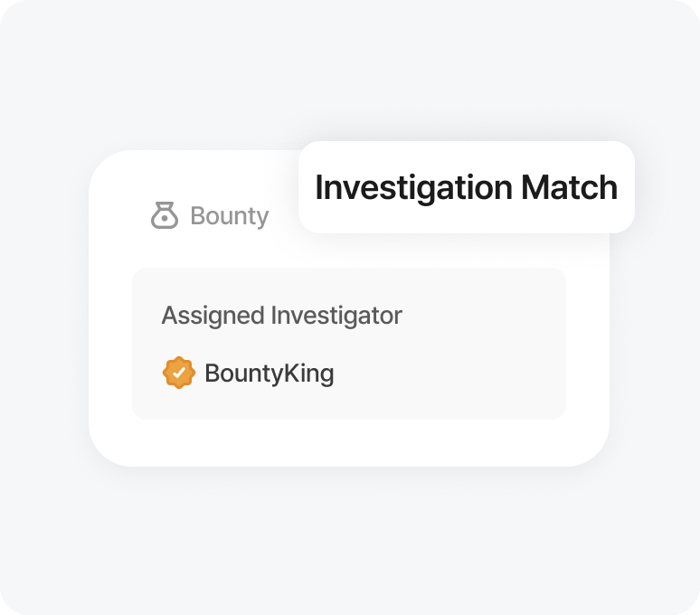Click the Assigned Investigator heading

pos(281,316)
